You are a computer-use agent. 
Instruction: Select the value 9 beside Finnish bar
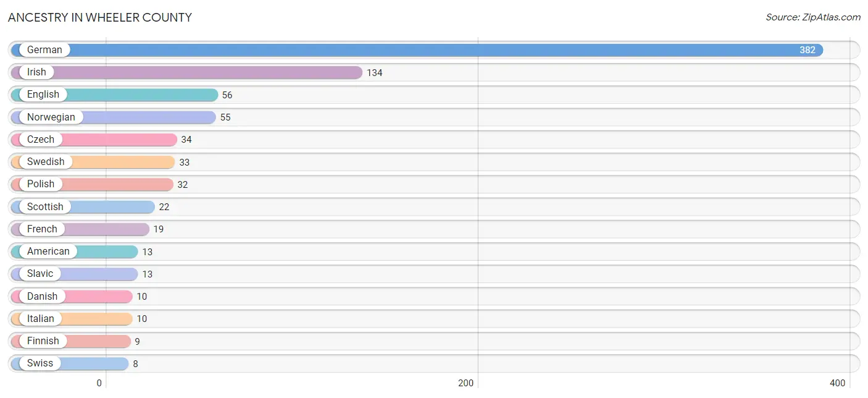pyautogui.click(x=138, y=341)
